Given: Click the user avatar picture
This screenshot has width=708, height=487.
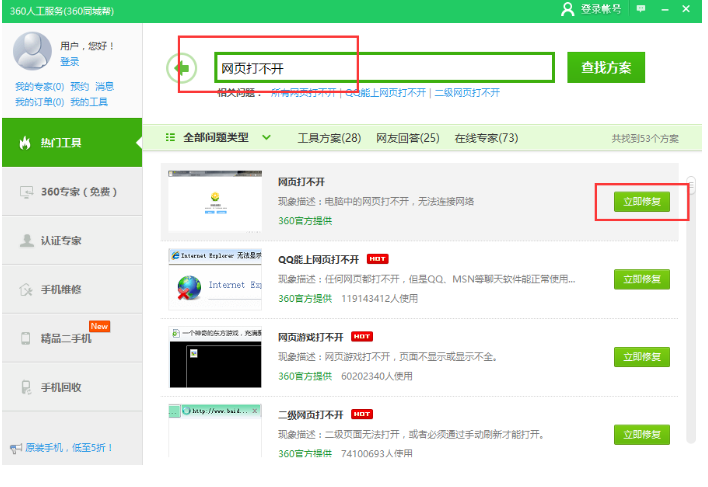Looking at the screenshot, I should [32, 50].
